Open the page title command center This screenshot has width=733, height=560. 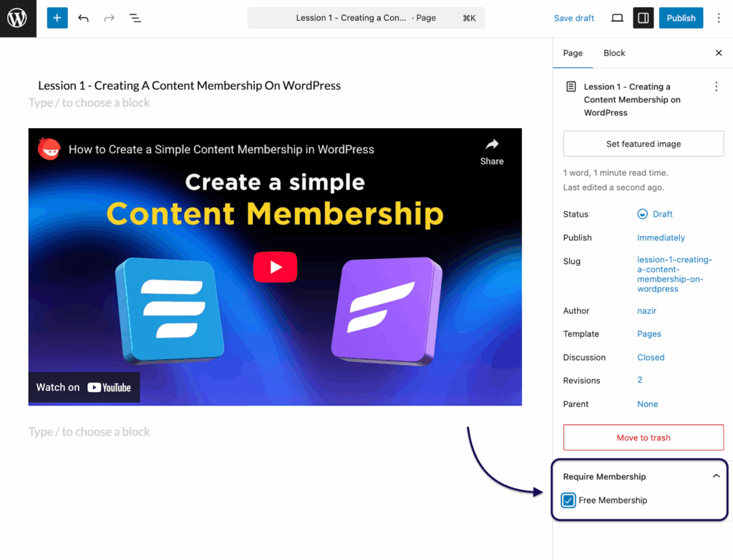point(366,17)
